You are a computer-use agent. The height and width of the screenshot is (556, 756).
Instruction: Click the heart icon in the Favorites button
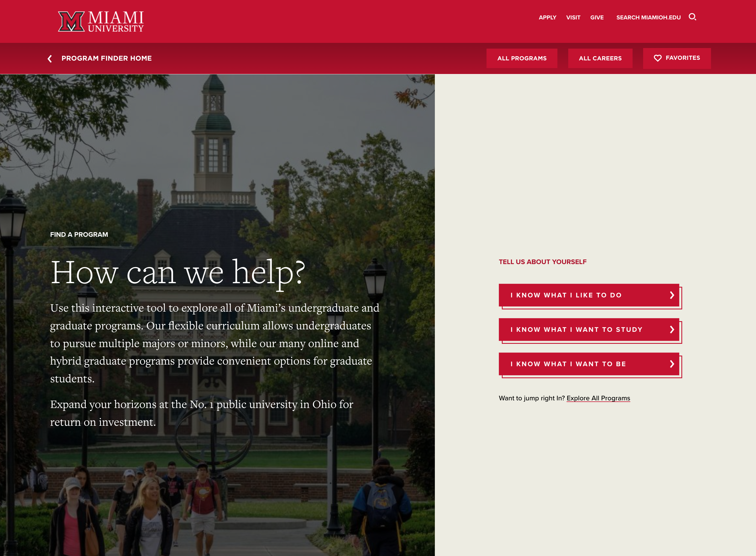(x=657, y=58)
